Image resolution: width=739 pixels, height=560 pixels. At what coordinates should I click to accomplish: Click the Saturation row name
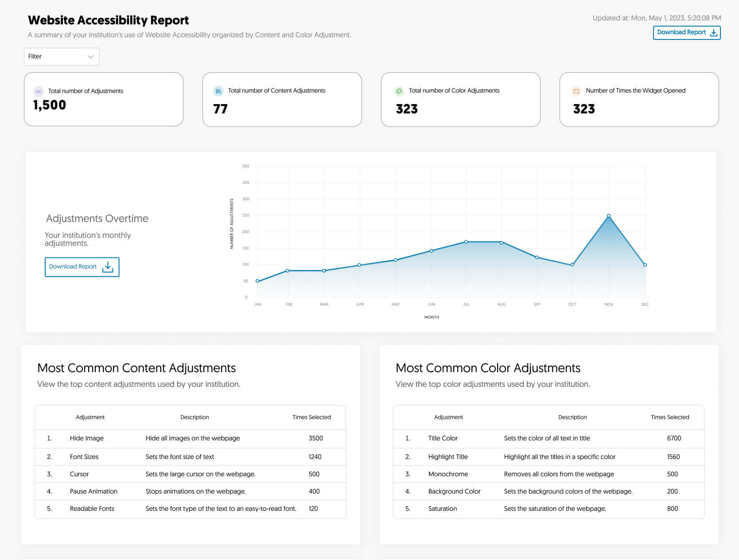pos(443,509)
